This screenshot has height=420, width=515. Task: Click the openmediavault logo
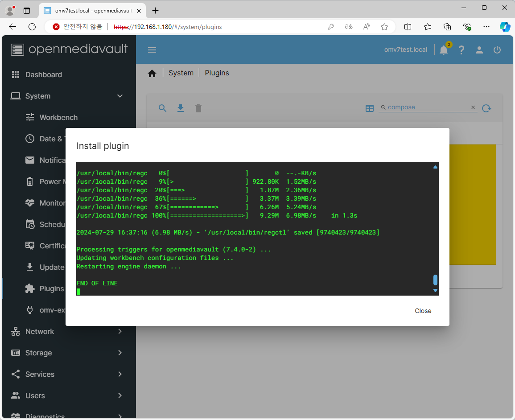(x=69, y=49)
